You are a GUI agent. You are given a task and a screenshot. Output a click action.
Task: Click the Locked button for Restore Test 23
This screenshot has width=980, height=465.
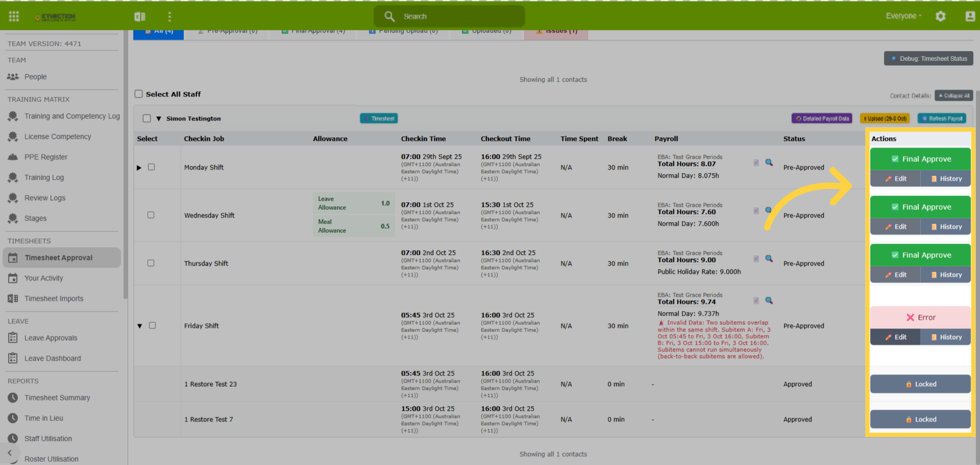coord(920,384)
